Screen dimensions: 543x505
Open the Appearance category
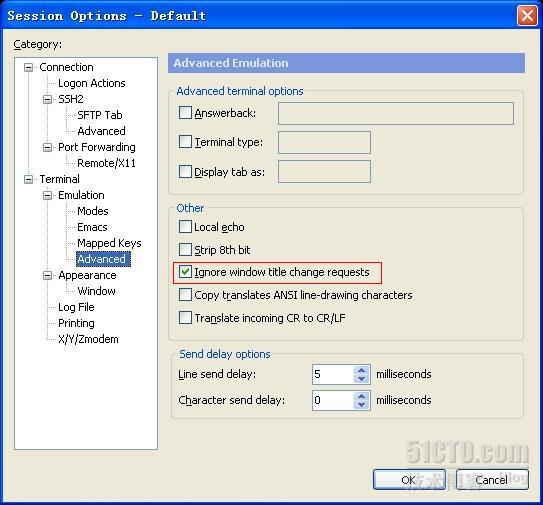pos(87,275)
